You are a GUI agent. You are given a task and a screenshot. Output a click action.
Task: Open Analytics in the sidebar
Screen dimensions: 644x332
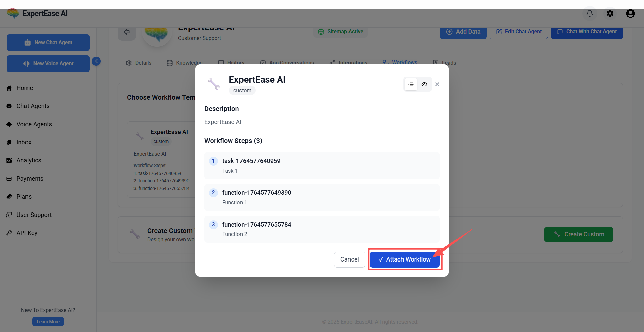[x=29, y=160]
